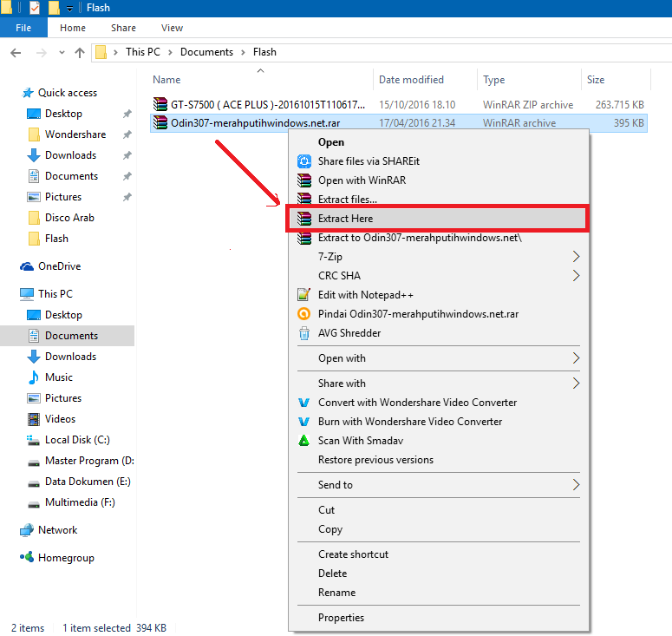
Task: Open quick access toolbar customize dropdown
Action: (x=69, y=8)
